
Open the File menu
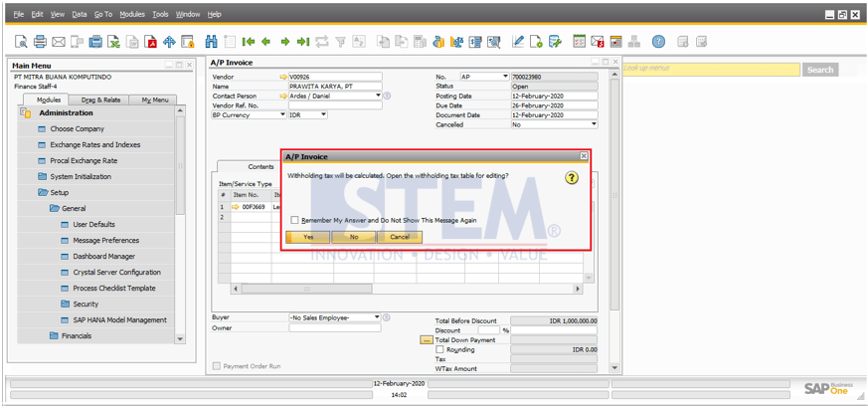pos(18,14)
